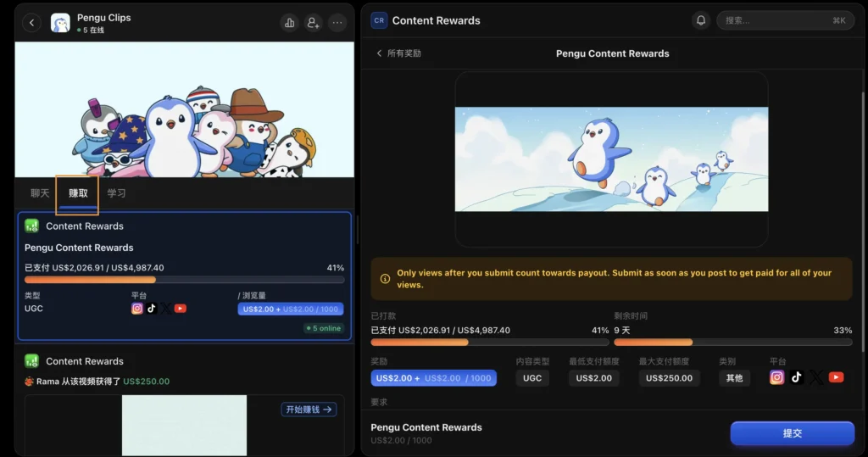Open the video thumbnail in Rama's card
Screen dimensions: 868x457
pos(184,426)
